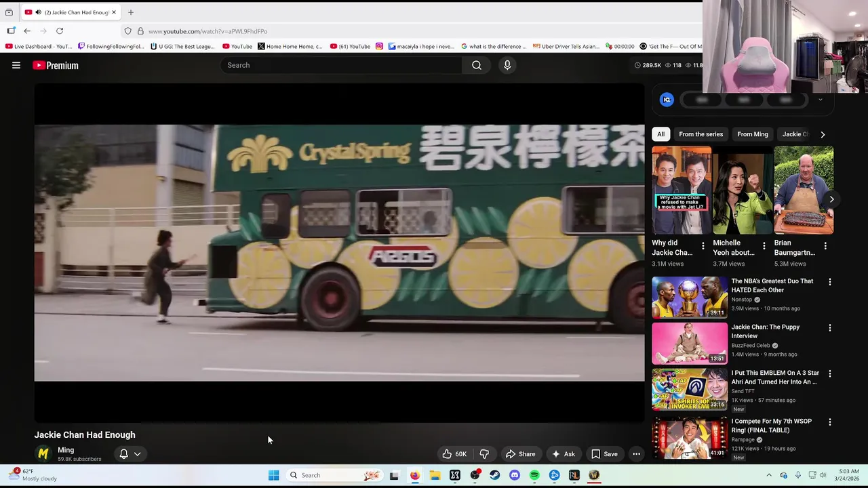Viewport: 868px width, 488px height.
Task: Click the Windows taskbar search box
Action: [x=334, y=475]
